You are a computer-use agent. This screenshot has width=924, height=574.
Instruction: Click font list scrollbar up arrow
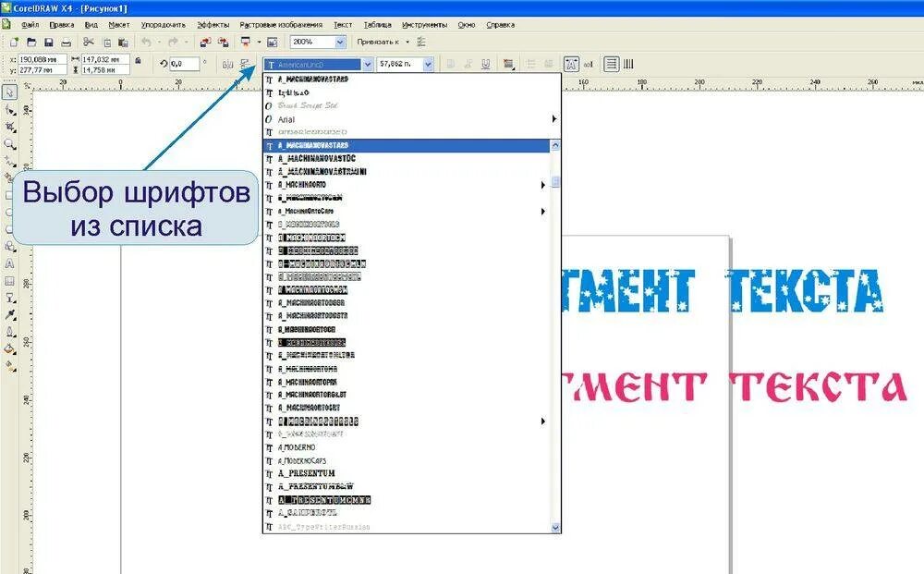pyautogui.click(x=555, y=145)
